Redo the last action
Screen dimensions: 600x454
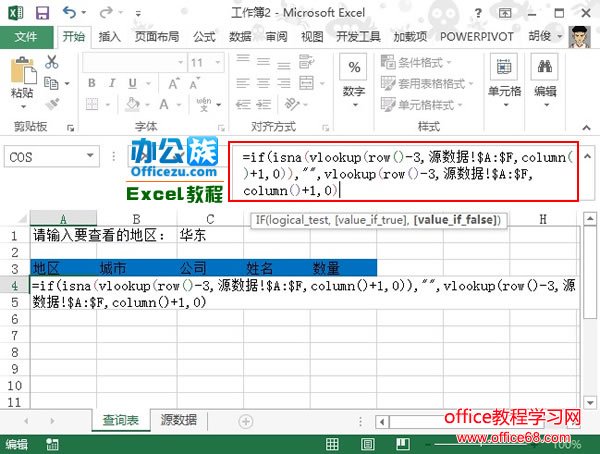(x=106, y=13)
